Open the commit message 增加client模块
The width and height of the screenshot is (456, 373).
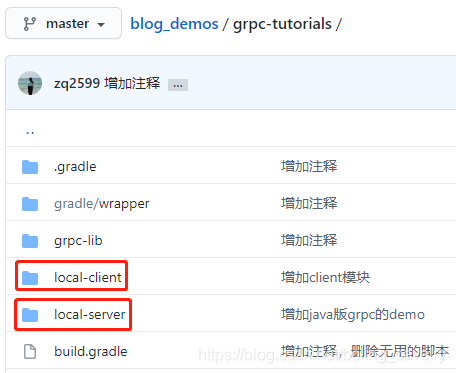click(x=325, y=277)
